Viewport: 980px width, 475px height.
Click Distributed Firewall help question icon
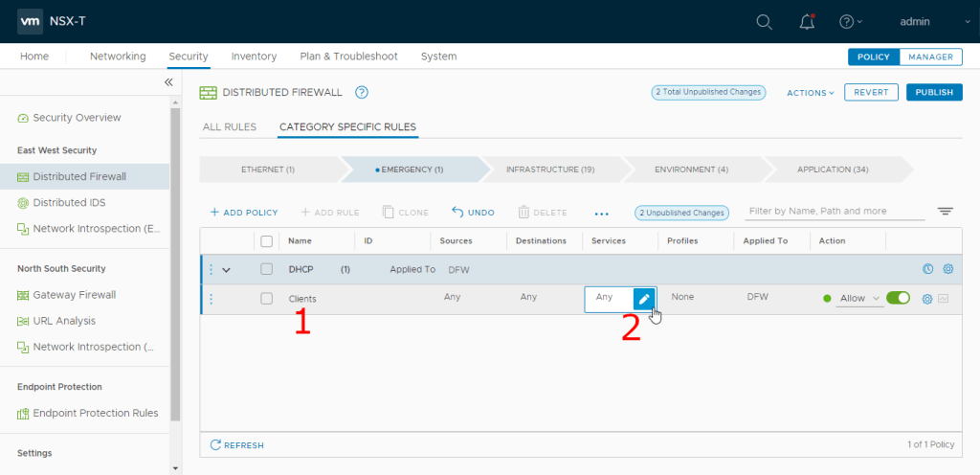pyautogui.click(x=362, y=93)
